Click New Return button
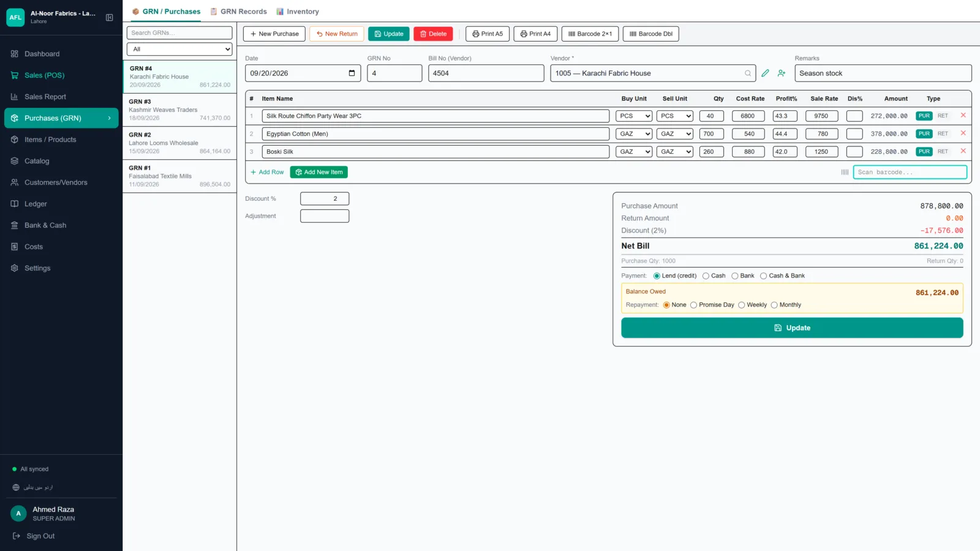Image resolution: width=980 pixels, height=551 pixels. point(337,34)
